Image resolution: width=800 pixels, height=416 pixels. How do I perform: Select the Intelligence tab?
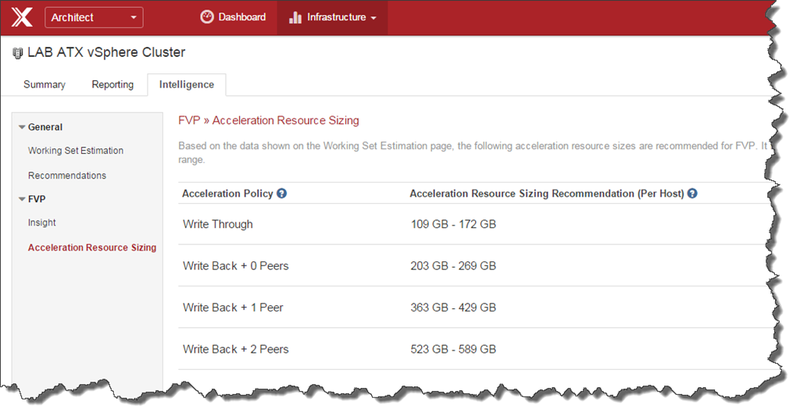click(x=187, y=84)
